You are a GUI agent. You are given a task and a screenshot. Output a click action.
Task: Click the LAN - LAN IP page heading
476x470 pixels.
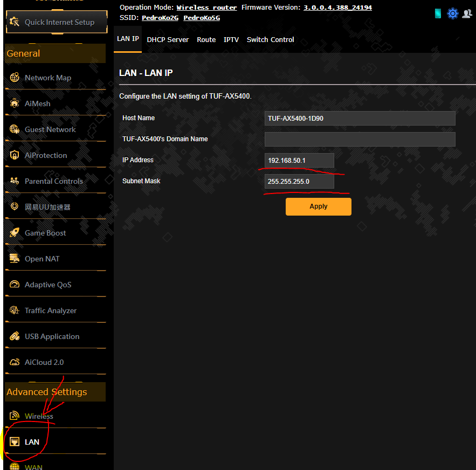(146, 73)
